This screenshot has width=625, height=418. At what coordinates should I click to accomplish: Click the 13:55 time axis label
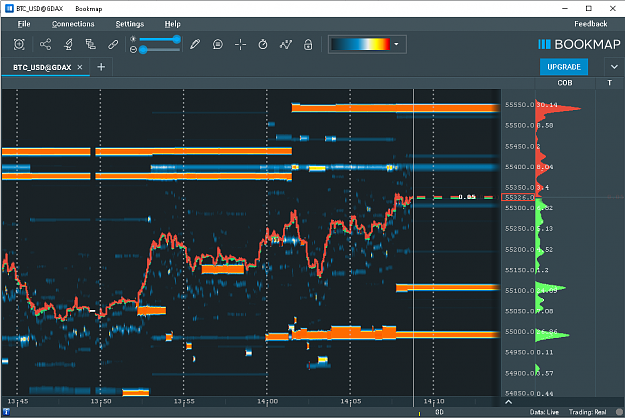(x=184, y=401)
